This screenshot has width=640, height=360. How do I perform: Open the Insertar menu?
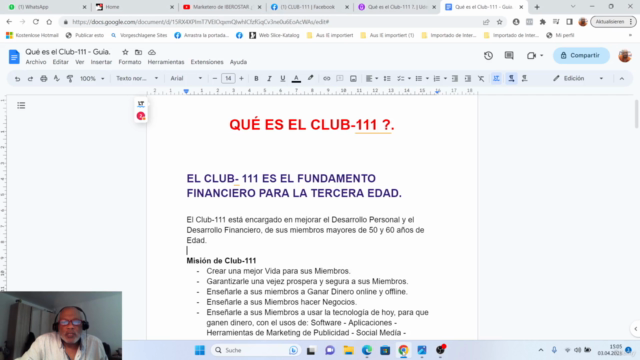point(101,62)
